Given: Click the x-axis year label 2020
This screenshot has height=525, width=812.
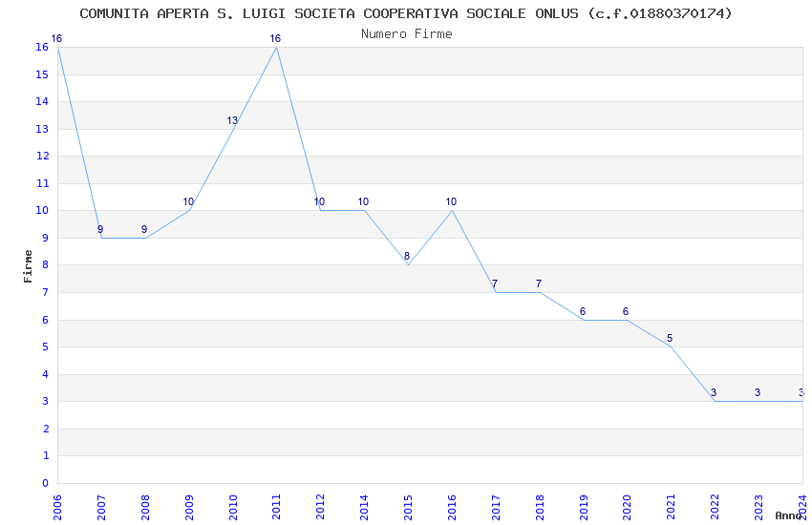Looking at the screenshot, I should coord(627,508).
